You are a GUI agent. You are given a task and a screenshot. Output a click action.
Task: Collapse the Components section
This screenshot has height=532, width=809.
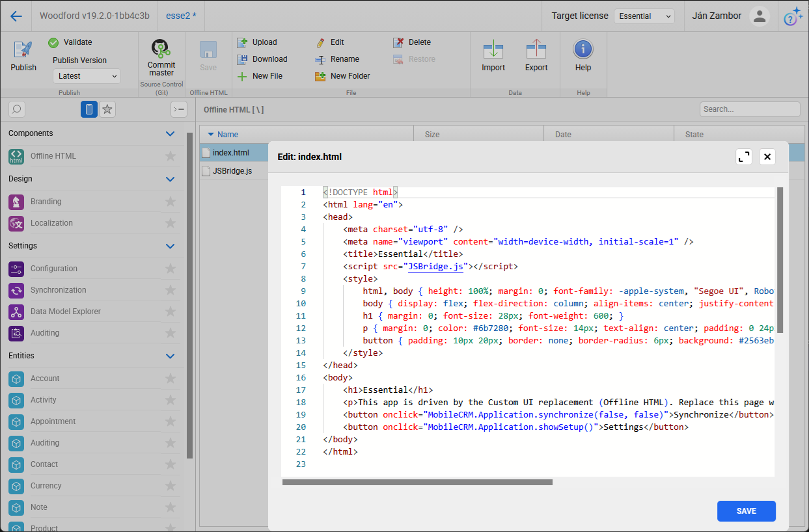click(171, 133)
